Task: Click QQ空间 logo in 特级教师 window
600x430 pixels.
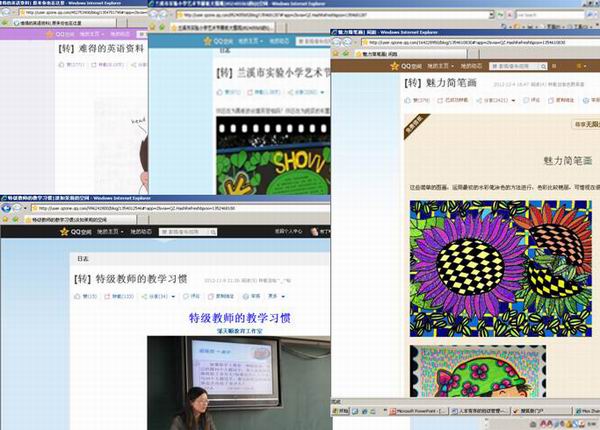Action: [76, 232]
